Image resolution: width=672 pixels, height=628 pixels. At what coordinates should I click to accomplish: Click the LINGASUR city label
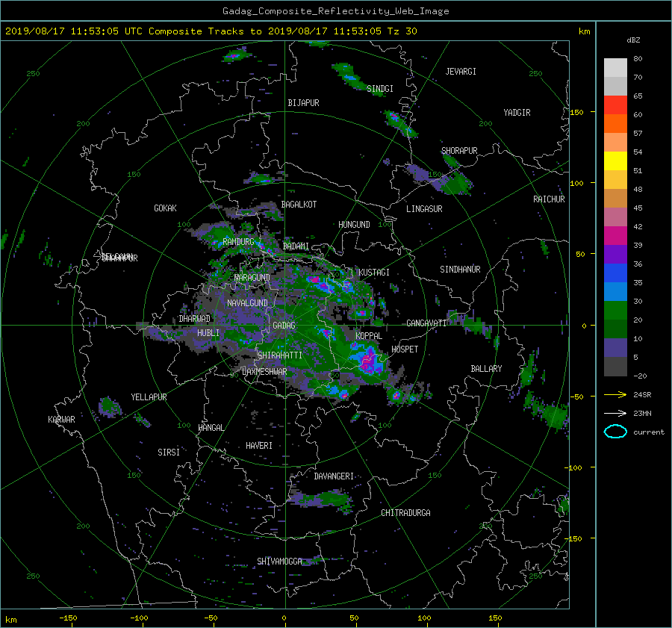pos(424,209)
